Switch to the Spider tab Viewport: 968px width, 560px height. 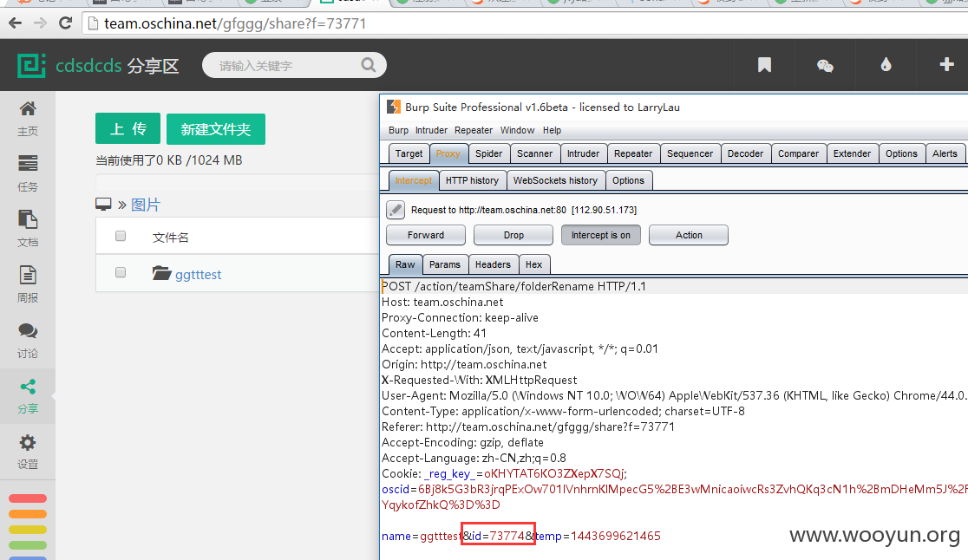(488, 153)
